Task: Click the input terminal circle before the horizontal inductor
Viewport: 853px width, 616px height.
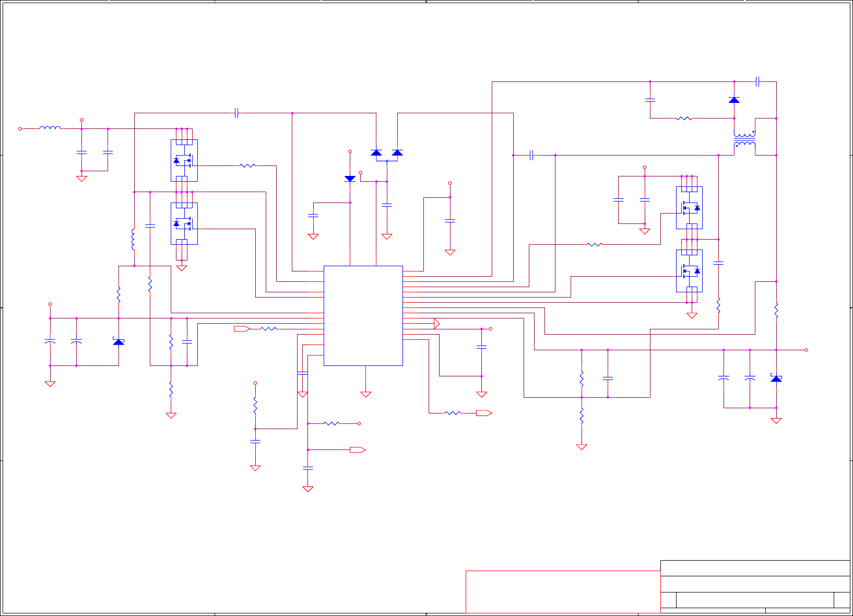Action: (20, 128)
